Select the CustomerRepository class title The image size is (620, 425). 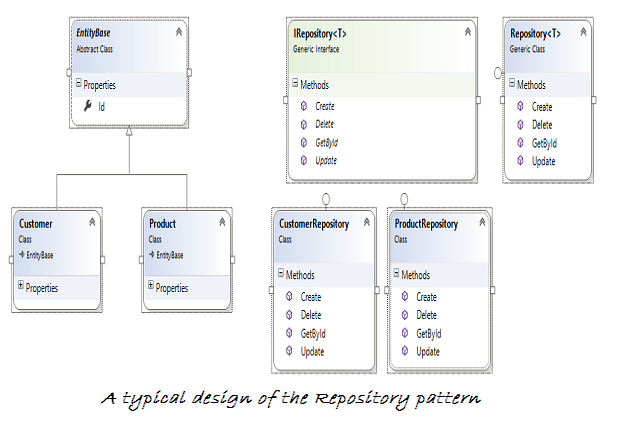pyautogui.click(x=314, y=224)
